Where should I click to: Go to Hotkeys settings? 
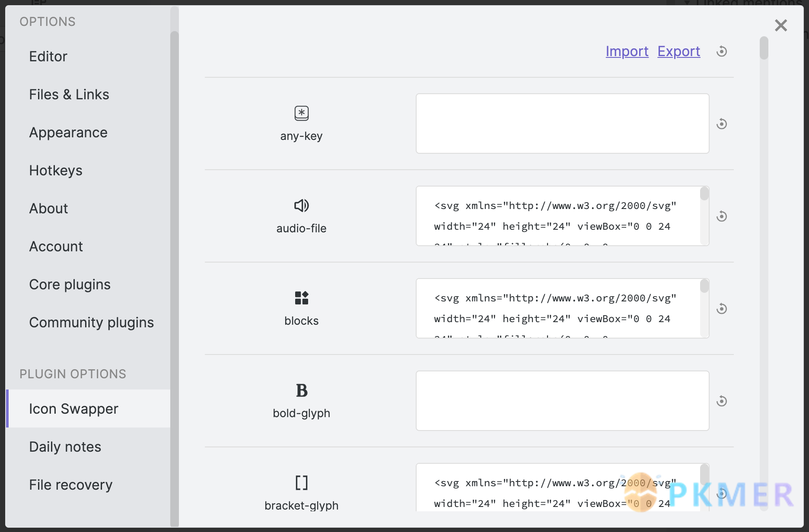click(56, 171)
